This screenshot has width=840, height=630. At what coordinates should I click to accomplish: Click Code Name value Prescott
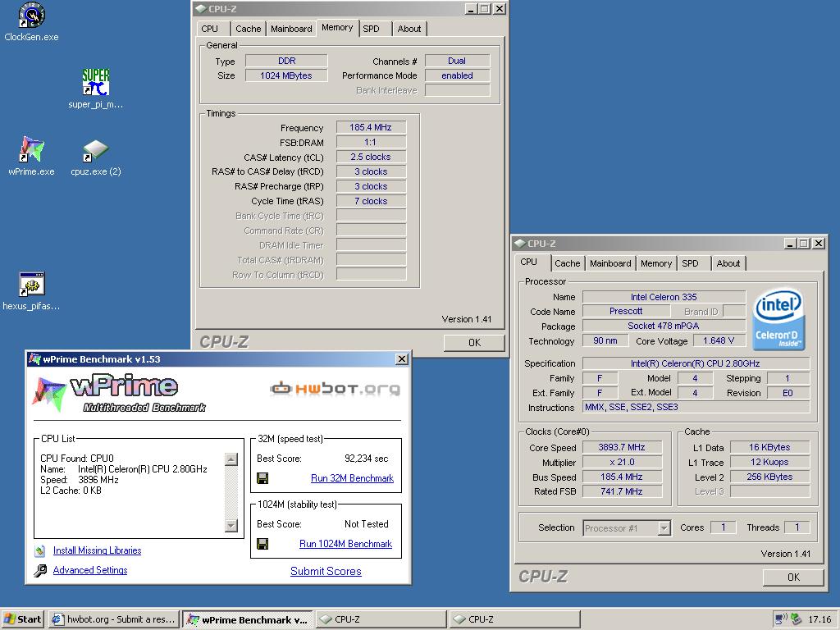click(625, 311)
